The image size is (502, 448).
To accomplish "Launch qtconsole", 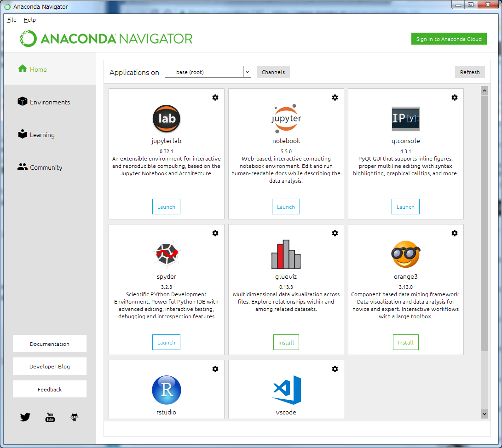I will pos(406,207).
